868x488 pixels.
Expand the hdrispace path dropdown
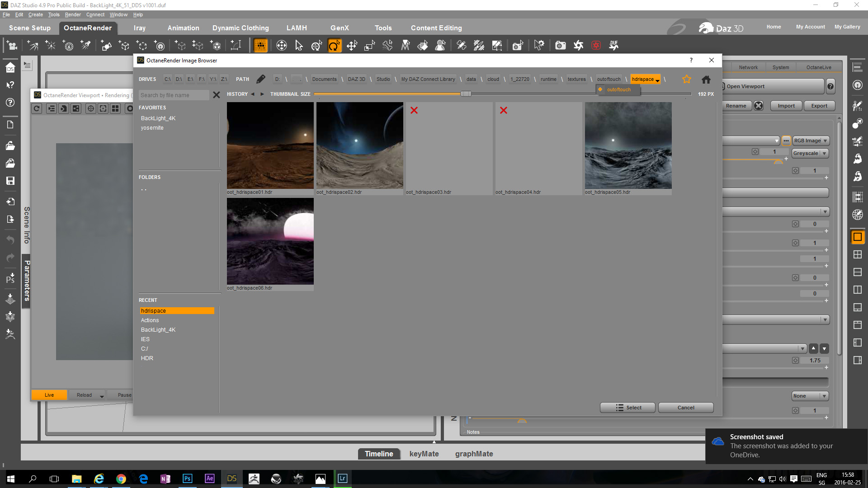point(657,80)
